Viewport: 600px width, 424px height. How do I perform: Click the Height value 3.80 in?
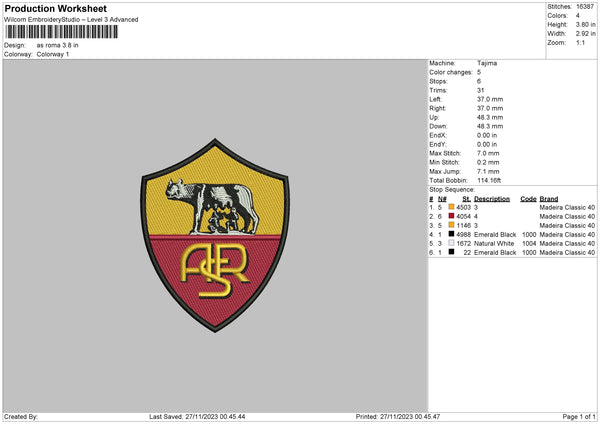(585, 24)
